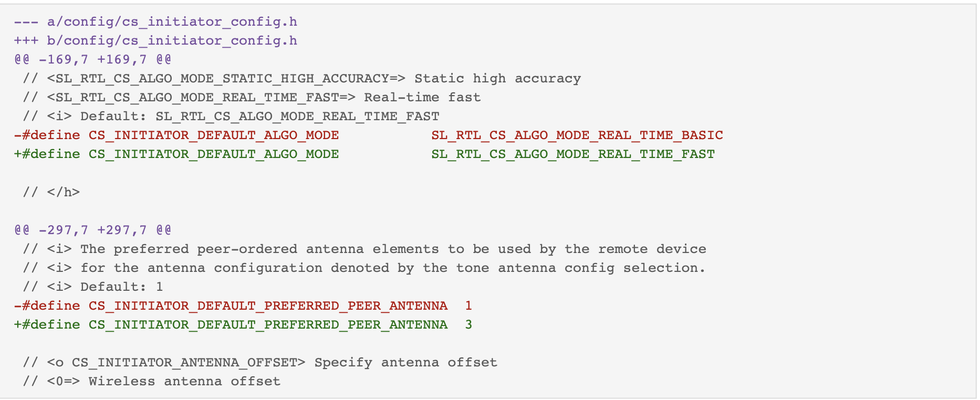Viewport: 980px width, 400px height.
Task: Click the removed PREFERRED_PEER_ANTENNA value 1
Action: click(468, 306)
